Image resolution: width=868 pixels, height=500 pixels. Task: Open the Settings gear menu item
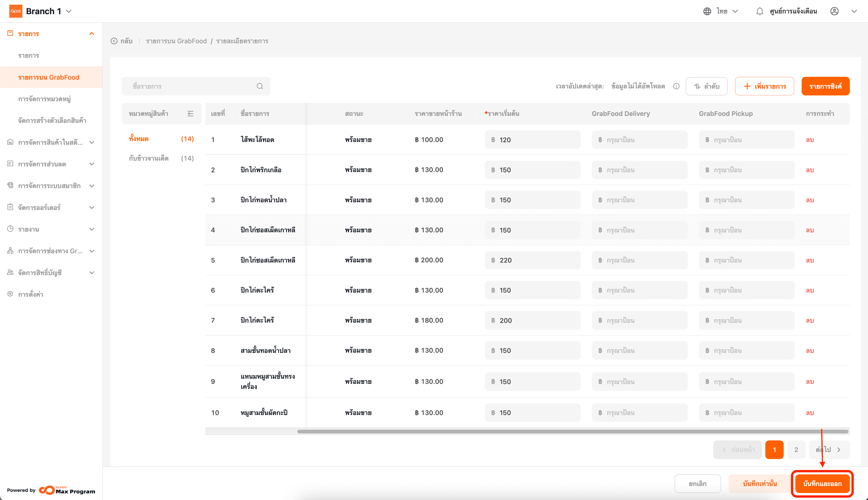(x=31, y=294)
